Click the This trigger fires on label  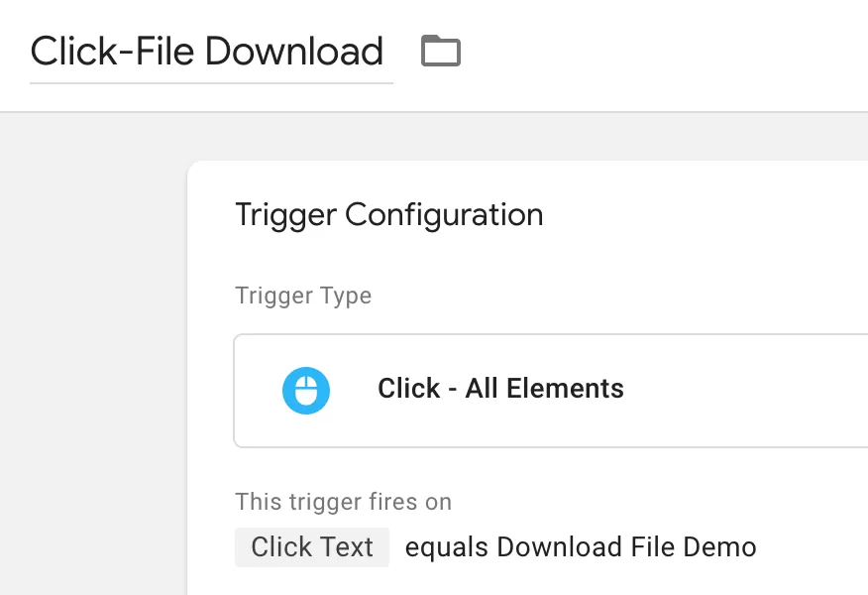(x=344, y=502)
